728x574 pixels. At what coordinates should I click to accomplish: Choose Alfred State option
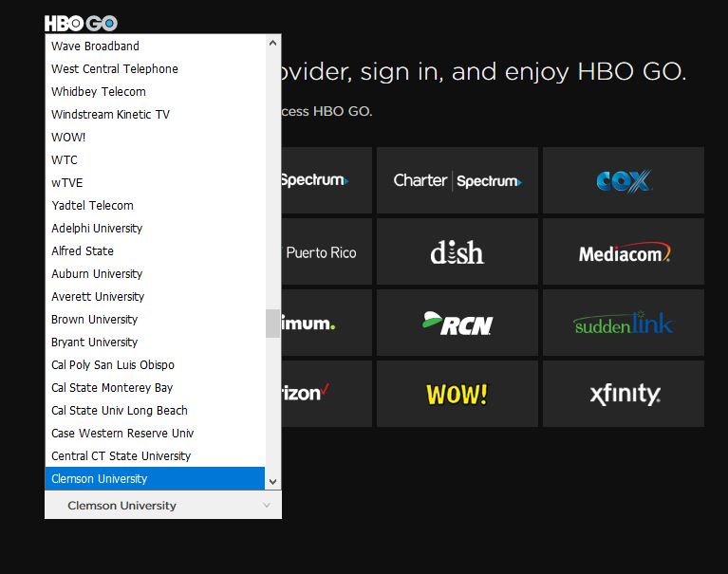pyautogui.click(x=155, y=250)
